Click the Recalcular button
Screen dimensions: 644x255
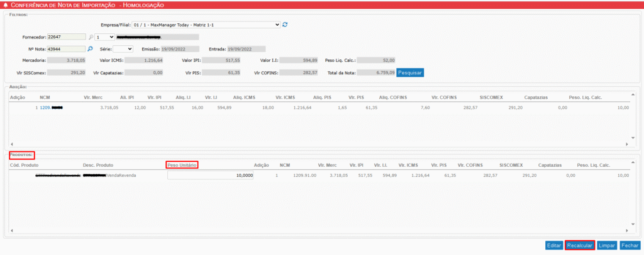click(579, 246)
